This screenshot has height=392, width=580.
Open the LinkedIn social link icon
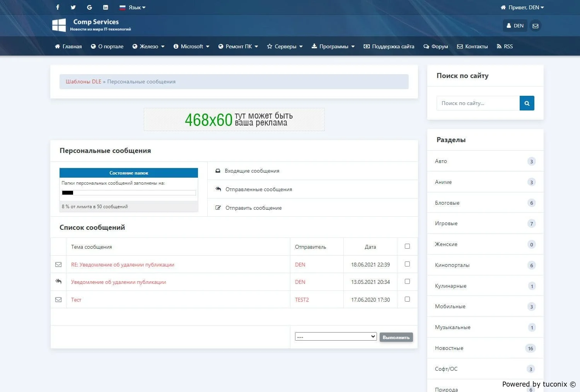click(x=106, y=7)
